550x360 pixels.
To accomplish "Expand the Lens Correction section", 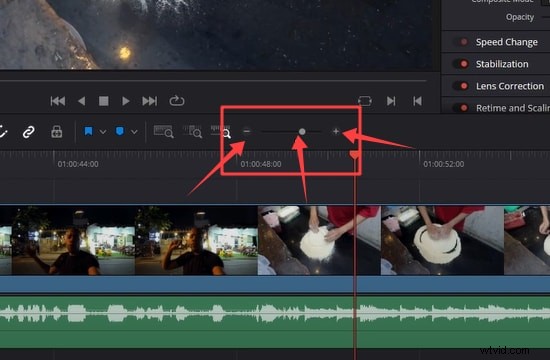I will click(x=510, y=86).
